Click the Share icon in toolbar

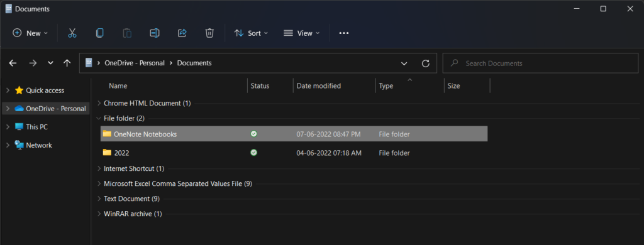click(x=182, y=33)
